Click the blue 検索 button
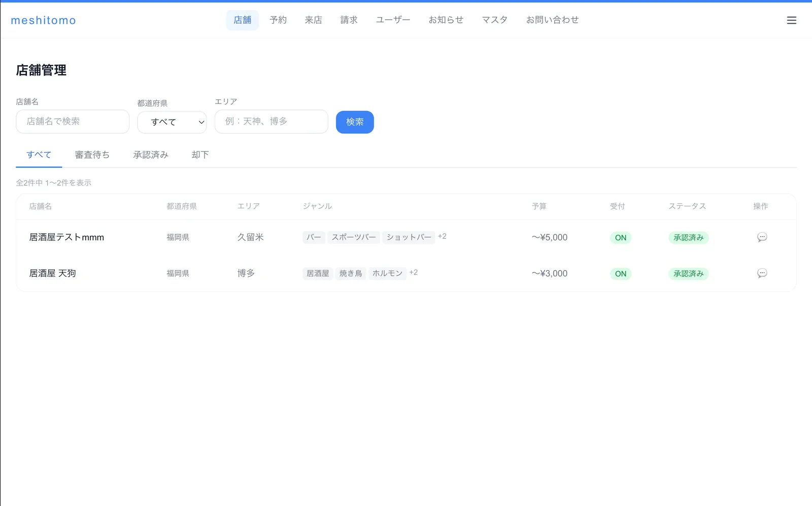 coord(355,122)
